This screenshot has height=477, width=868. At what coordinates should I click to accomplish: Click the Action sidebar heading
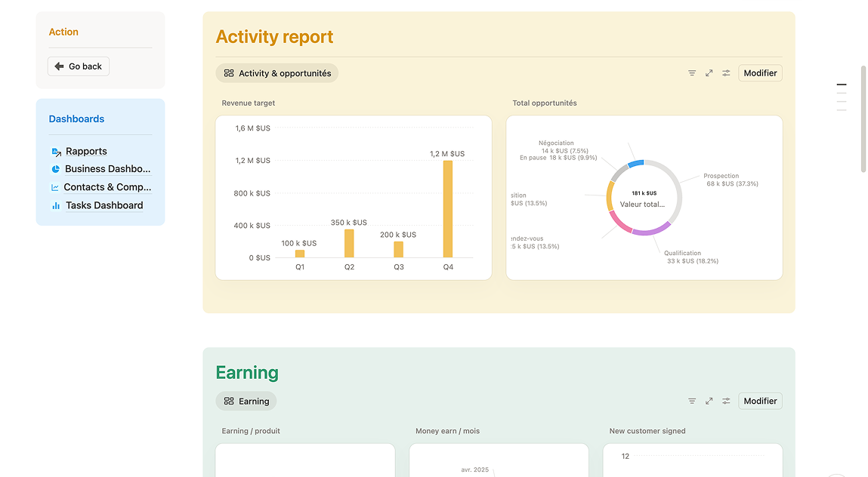click(63, 32)
